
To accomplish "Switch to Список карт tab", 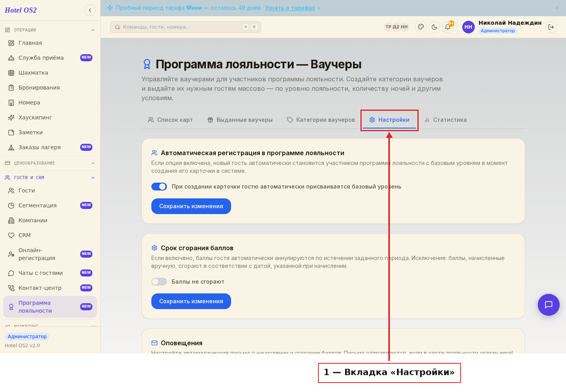I will 170,120.
